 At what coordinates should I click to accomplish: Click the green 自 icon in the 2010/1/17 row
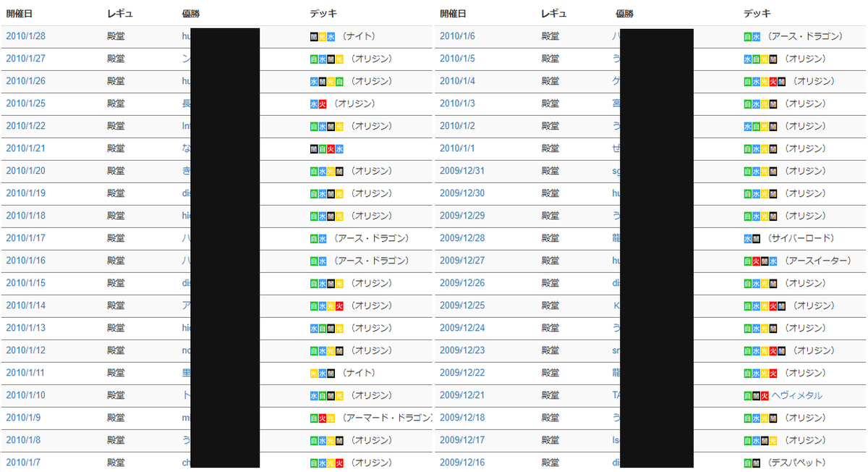click(x=314, y=238)
